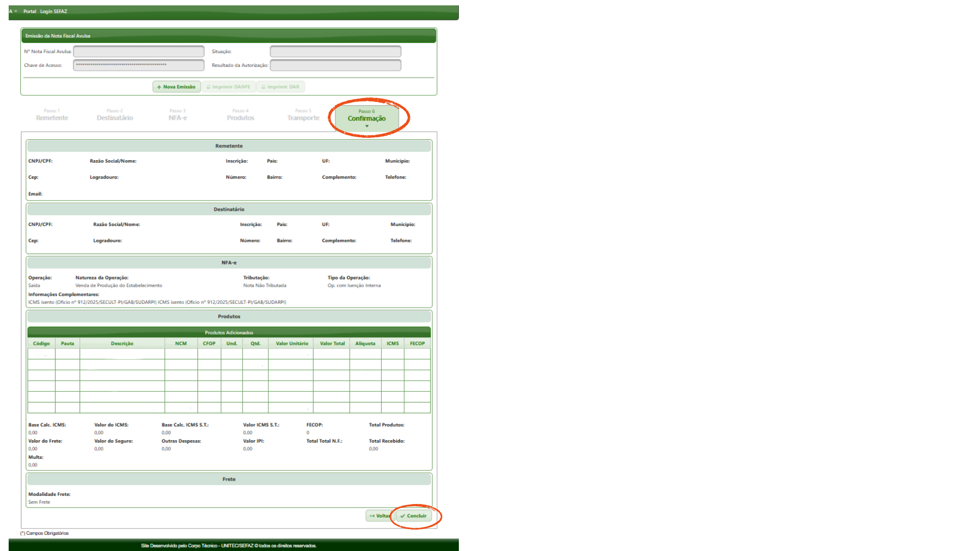Click the Descrição column header in products table

(x=122, y=343)
